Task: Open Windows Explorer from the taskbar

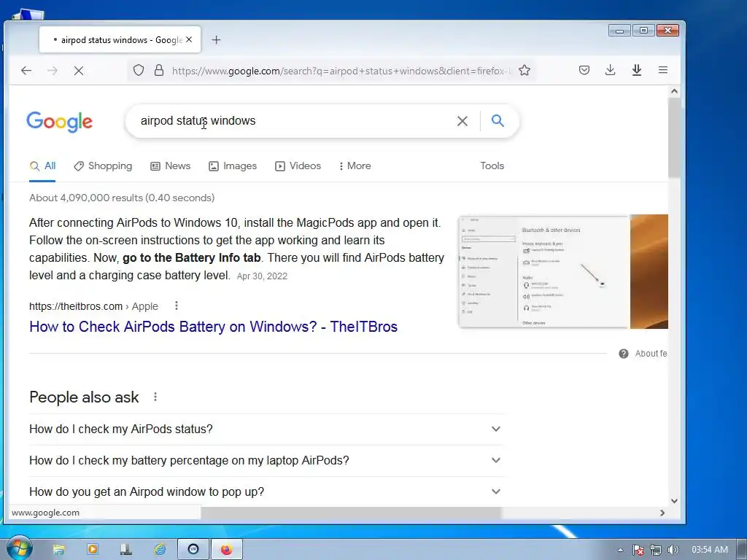Action: coord(58,550)
